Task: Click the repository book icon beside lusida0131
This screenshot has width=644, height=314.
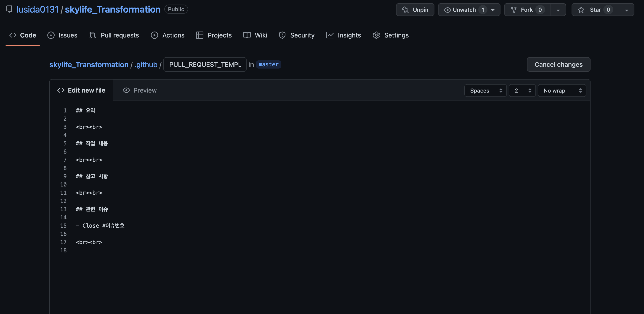Action: point(9,9)
